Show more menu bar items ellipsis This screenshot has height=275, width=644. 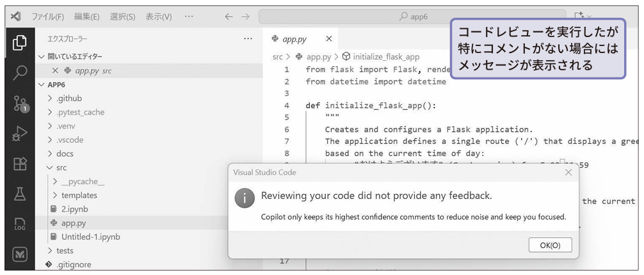point(189,17)
